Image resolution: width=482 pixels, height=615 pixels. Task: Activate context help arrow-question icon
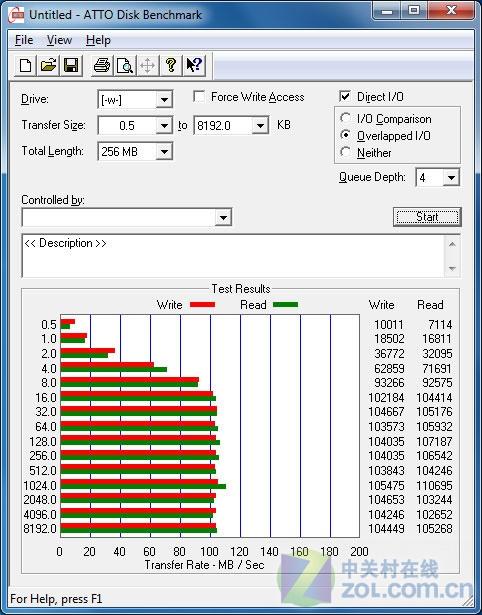194,65
